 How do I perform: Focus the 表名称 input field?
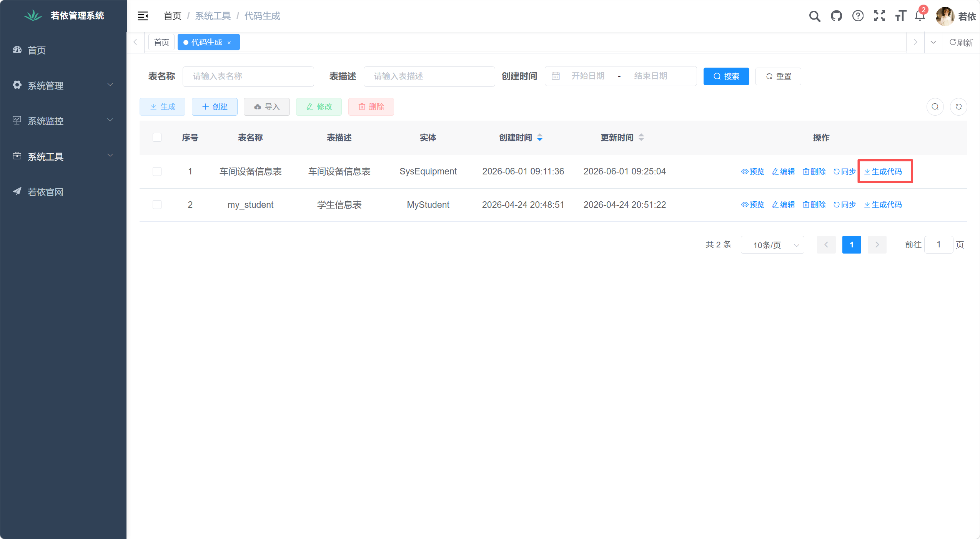point(248,76)
